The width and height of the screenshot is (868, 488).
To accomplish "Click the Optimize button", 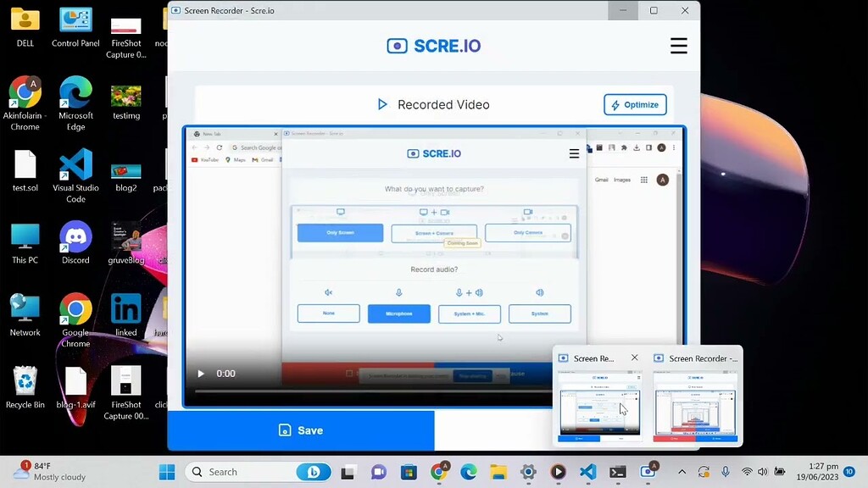I will point(635,105).
